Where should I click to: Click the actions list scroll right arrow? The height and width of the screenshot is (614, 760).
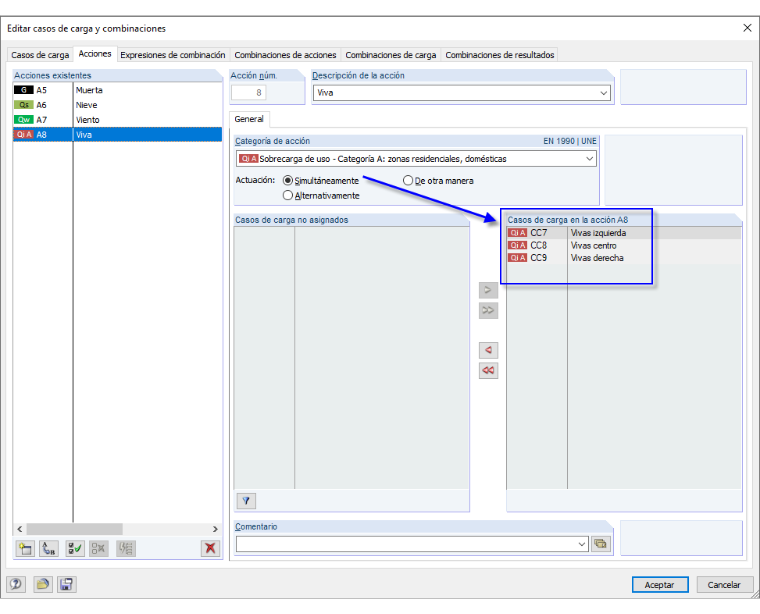pyautogui.click(x=215, y=529)
